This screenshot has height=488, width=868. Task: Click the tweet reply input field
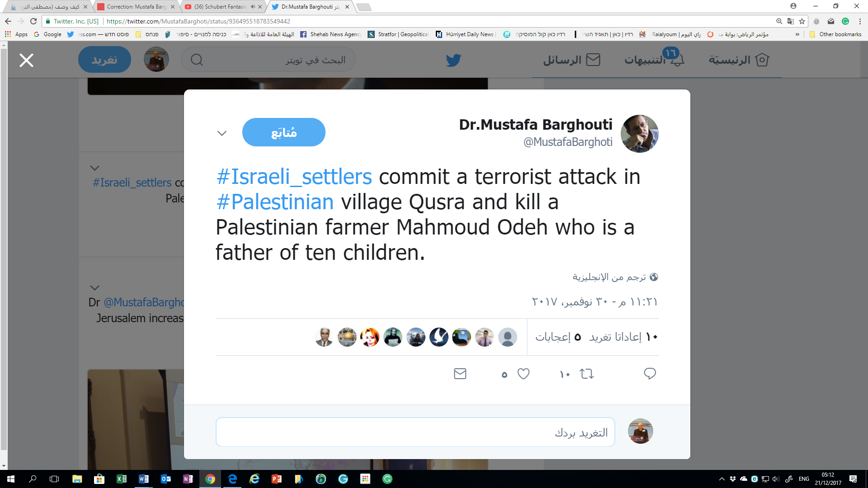click(x=415, y=432)
